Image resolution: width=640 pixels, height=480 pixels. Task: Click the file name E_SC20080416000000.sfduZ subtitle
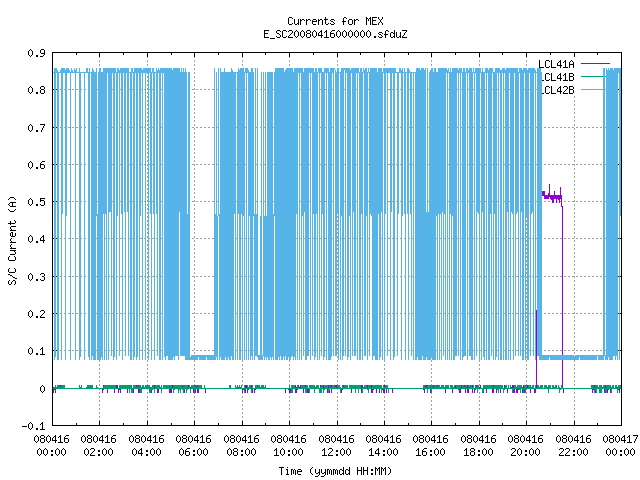[335, 34]
